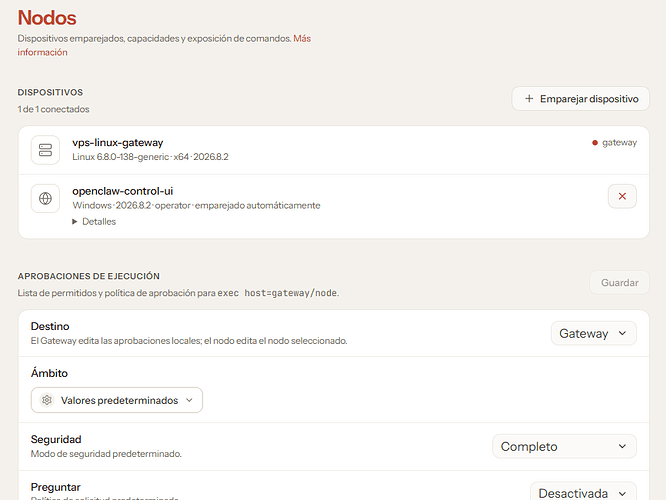Open the Ámbito Valores predeterminados dropdown
Image resolution: width=666 pixels, height=500 pixels.
117,400
